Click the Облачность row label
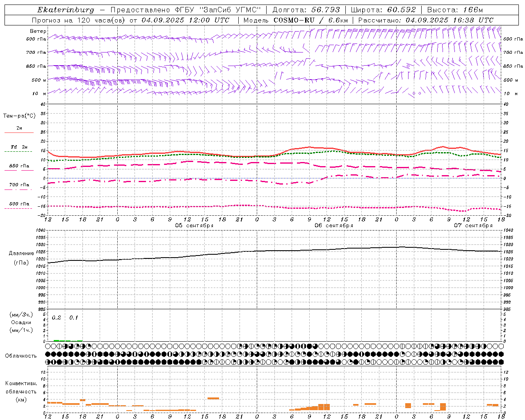 pos(21,356)
